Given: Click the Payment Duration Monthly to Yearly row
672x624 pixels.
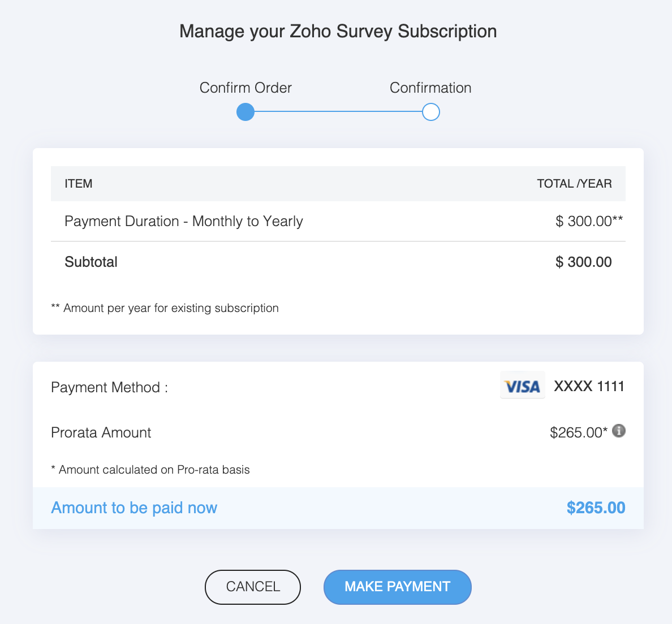Looking at the screenshot, I should coord(338,222).
